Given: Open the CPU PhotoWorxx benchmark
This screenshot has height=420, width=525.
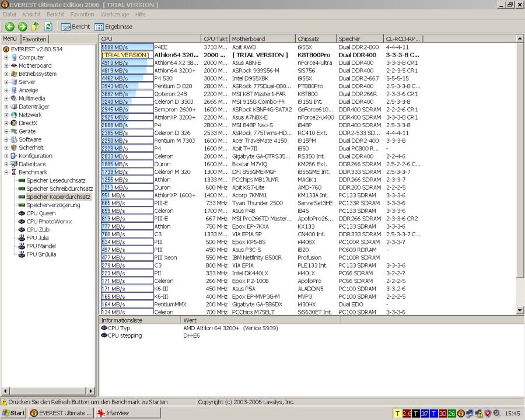Looking at the screenshot, I should [49, 222].
